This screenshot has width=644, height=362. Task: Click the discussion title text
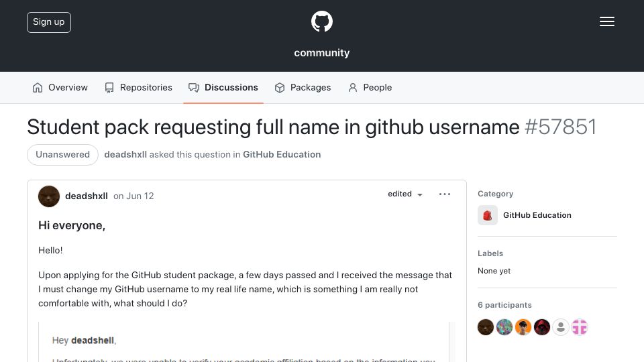[x=273, y=127]
